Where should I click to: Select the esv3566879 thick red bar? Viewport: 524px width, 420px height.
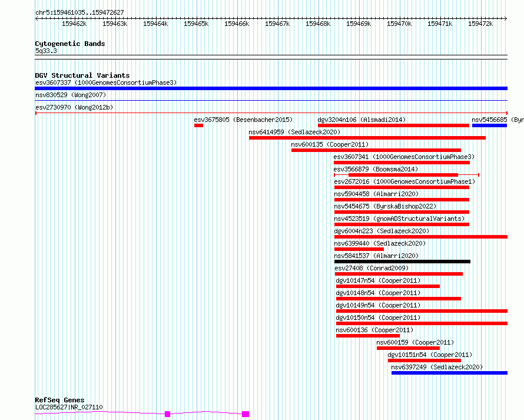(x=403, y=175)
